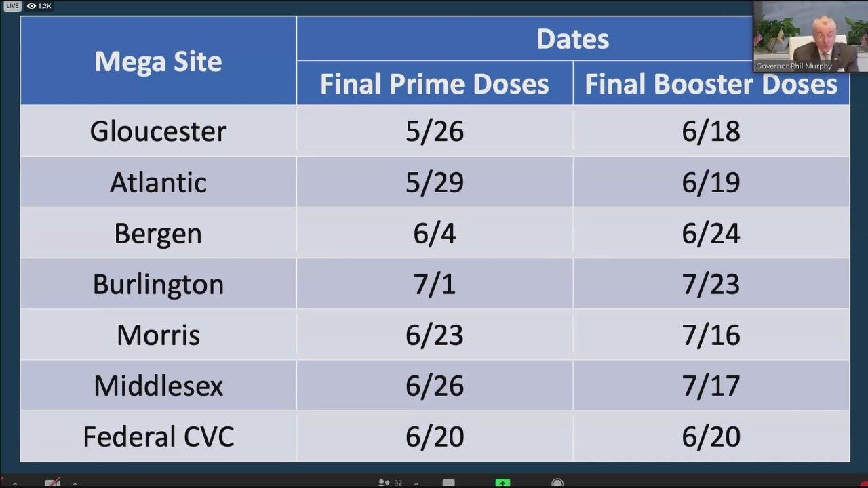
Task: Click the eye icon showing 1.2K viewers
Action: pyautogui.click(x=31, y=6)
